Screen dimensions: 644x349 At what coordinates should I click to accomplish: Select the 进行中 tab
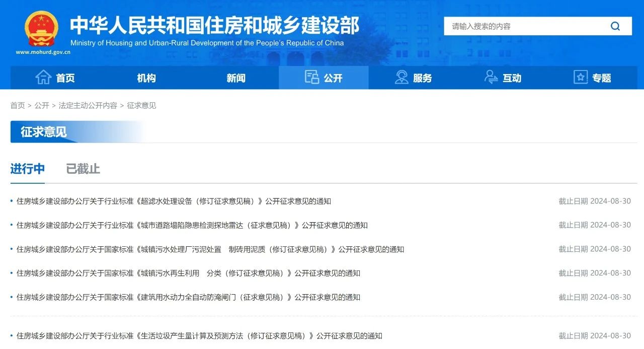coord(28,169)
